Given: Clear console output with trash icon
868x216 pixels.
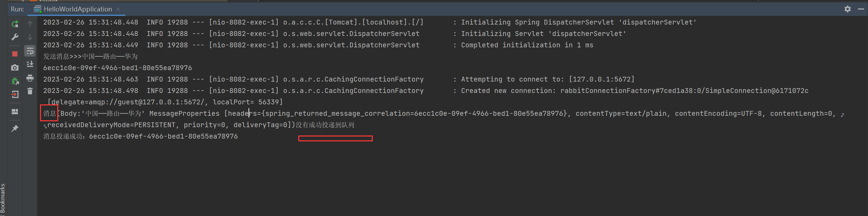Looking at the screenshot, I should tap(30, 91).
